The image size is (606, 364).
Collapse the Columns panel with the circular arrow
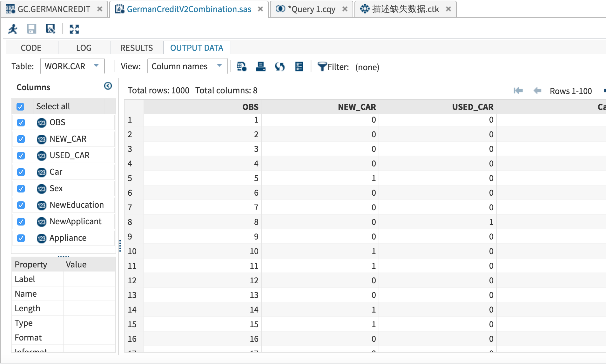[108, 86]
